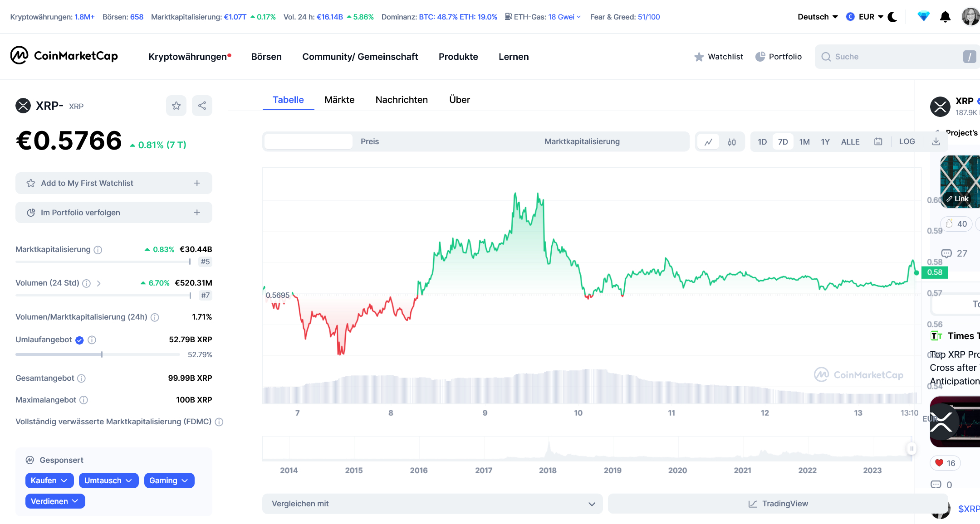Click info icon beside Volumen (24 Std)

(x=86, y=283)
